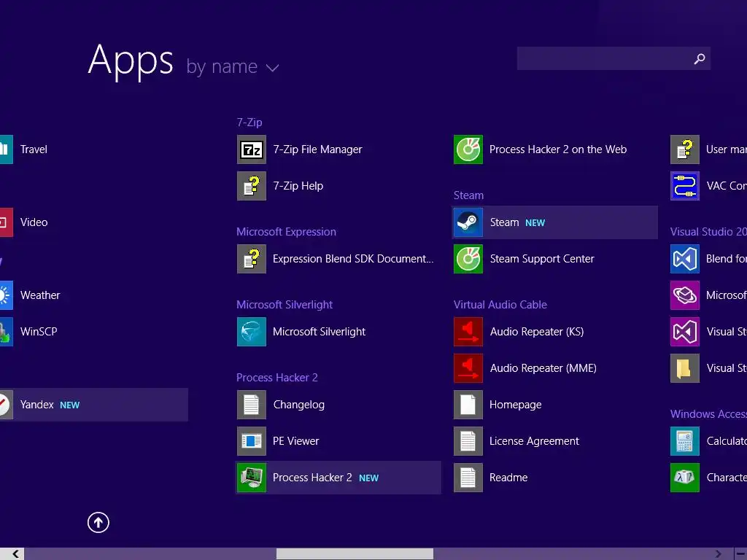Launch Expression Blend SDK Documentation icon
The height and width of the screenshot is (560, 747).
click(x=252, y=259)
